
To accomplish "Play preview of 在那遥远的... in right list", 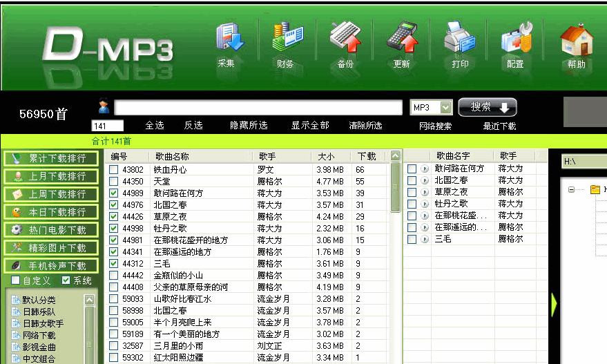I will [x=425, y=227].
